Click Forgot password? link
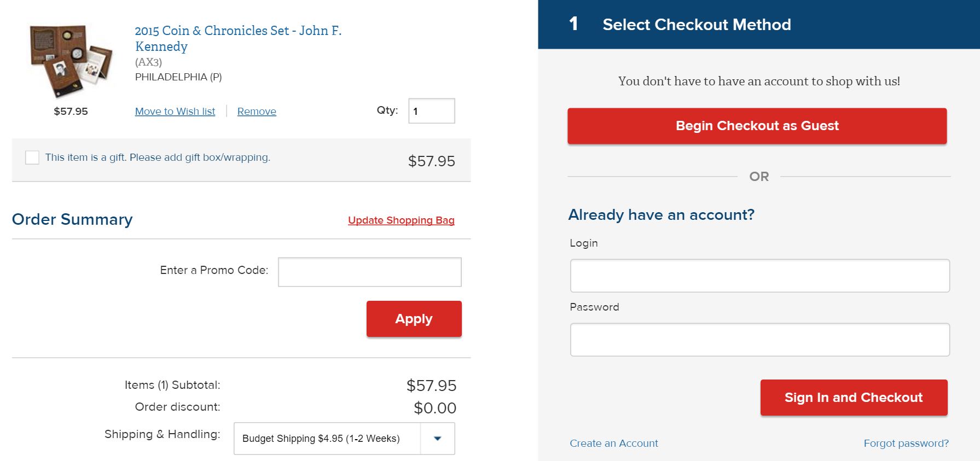The height and width of the screenshot is (461, 980). [906, 444]
